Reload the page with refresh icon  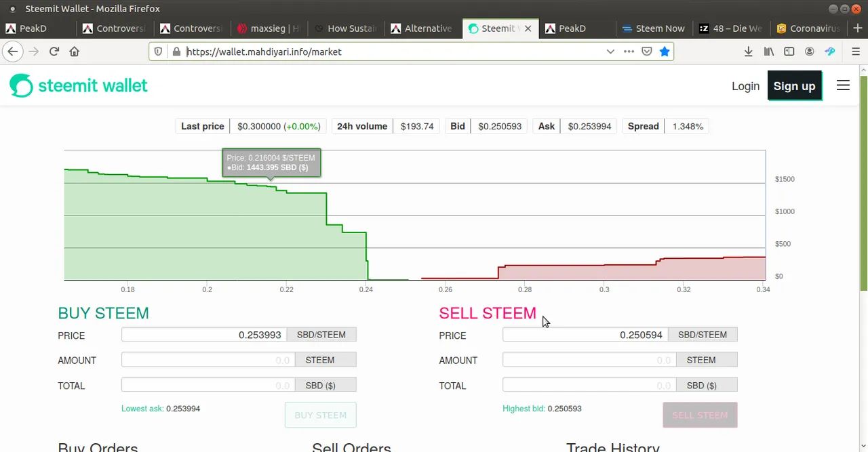pos(54,52)
